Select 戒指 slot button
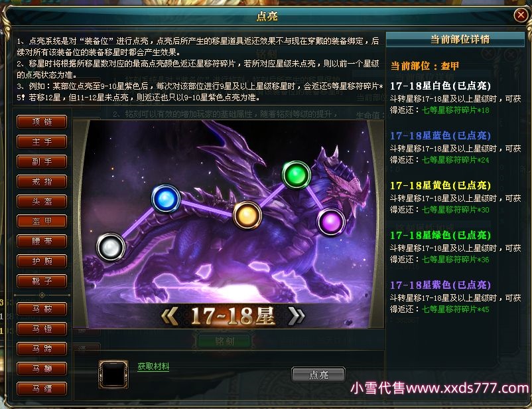Viewport: 532px width, 409px height. tap(42, 182)
